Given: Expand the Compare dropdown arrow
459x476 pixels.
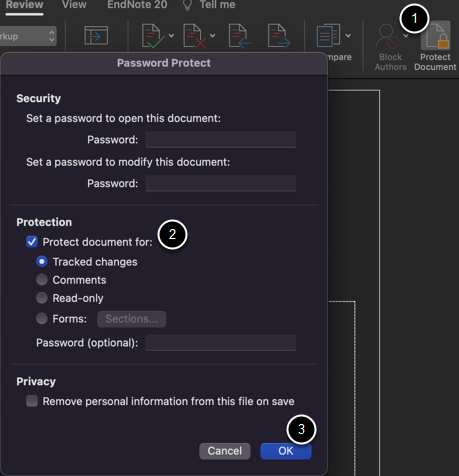Looking at the screenshot, I should tap(348, 35).
